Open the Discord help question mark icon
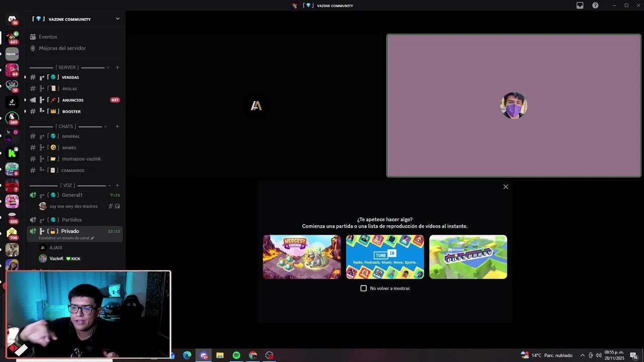This screenshot has width=644, height=362. click(x=595, y=6)
